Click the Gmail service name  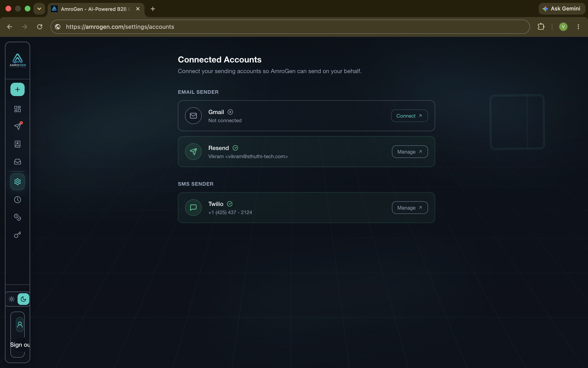[x=216, y=112]
